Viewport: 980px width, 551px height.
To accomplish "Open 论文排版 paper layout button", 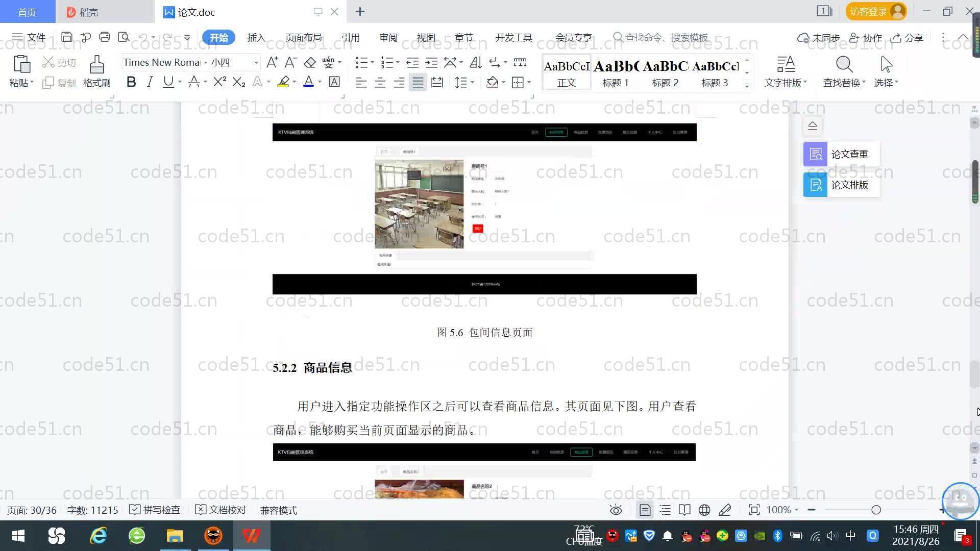I will coord(841,185).
